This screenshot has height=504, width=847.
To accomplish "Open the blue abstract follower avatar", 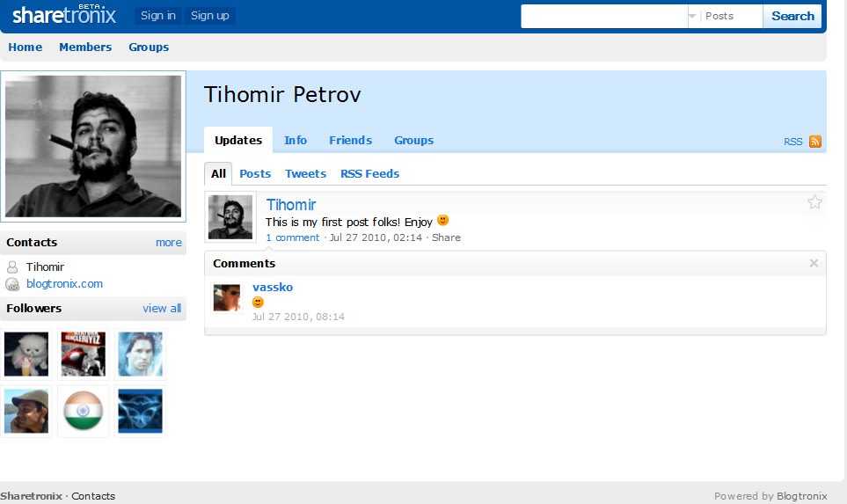I will coord(140,411).
